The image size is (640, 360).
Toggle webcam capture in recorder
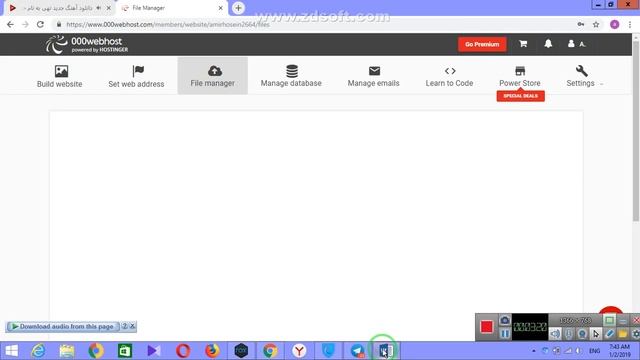tap(582, 334)
